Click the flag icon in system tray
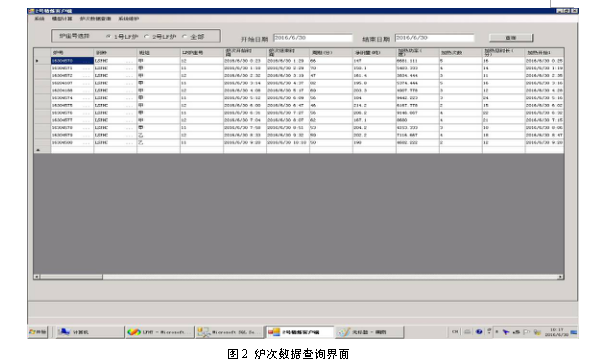This screenshot has width=596, height=362. 526,332
